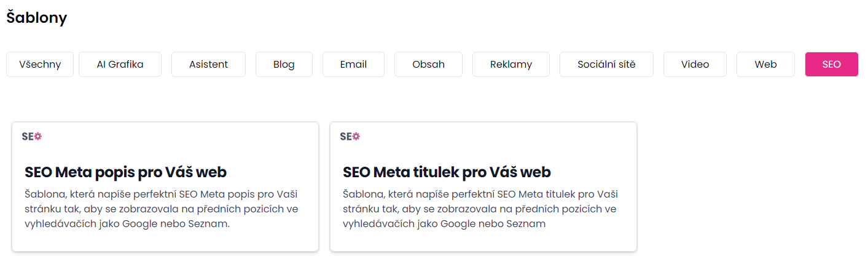Click the SEO gear icon on Meta titulek card
Screen dimensions: 868x264
[x=350, y=137]
